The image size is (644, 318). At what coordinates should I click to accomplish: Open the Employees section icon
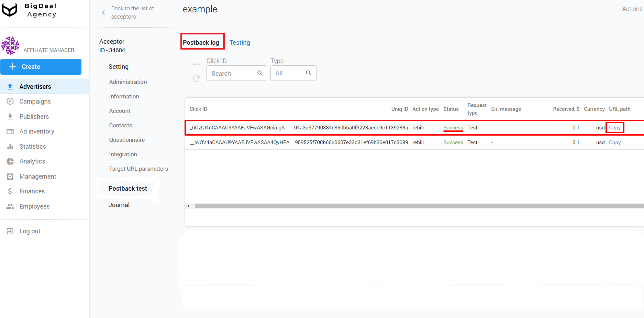[x=10, y=206]
